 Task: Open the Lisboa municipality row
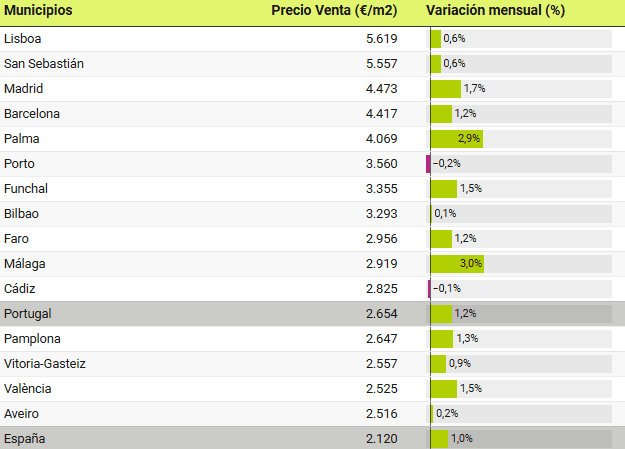[x=23, y=38]
